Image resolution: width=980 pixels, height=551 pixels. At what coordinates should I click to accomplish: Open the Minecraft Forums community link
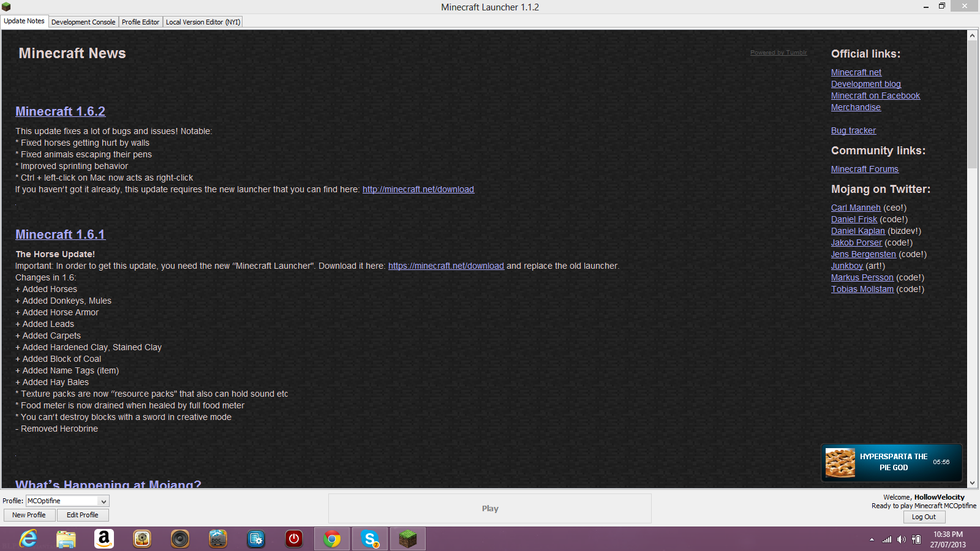click(x=865, y=169)
